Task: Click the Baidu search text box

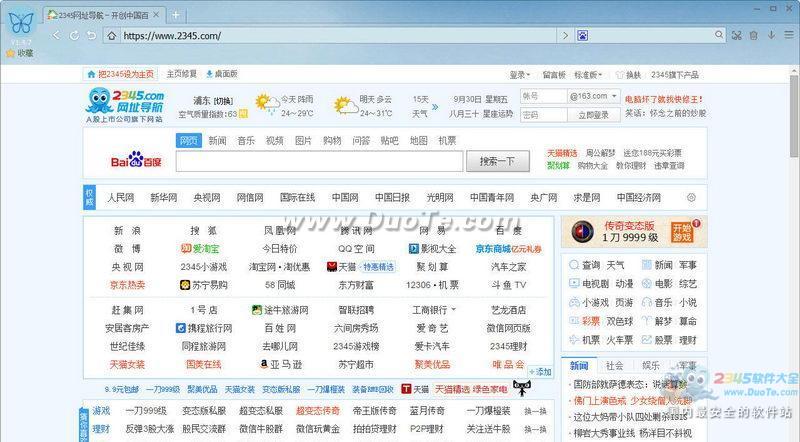Action: pyautogui.click(x=319, y=161)
